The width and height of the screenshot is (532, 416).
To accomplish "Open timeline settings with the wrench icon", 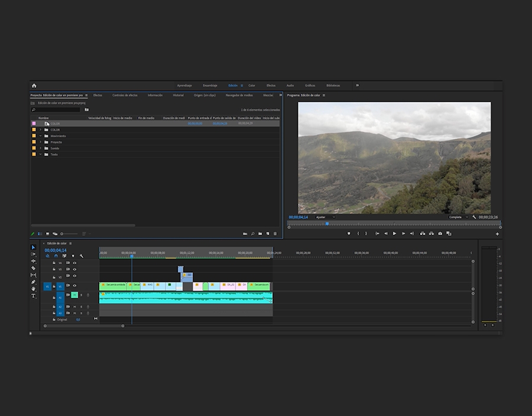I will pos(81,256).
